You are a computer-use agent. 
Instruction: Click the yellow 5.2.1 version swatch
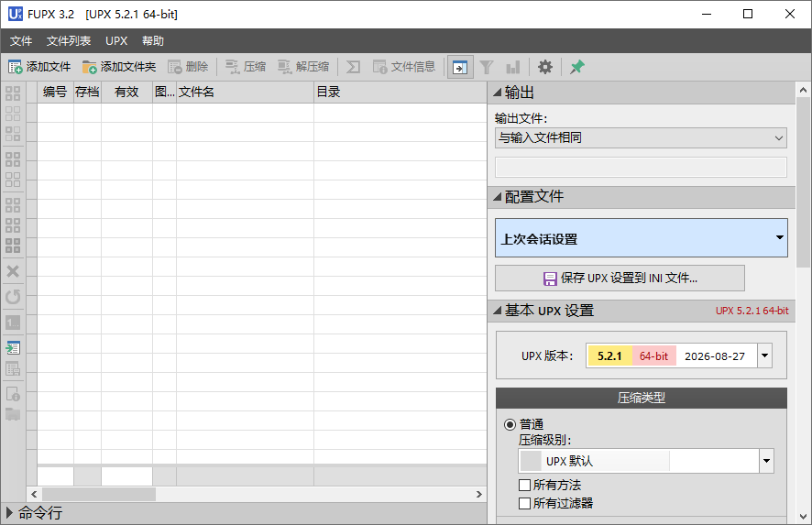click(x=609, y=356)
